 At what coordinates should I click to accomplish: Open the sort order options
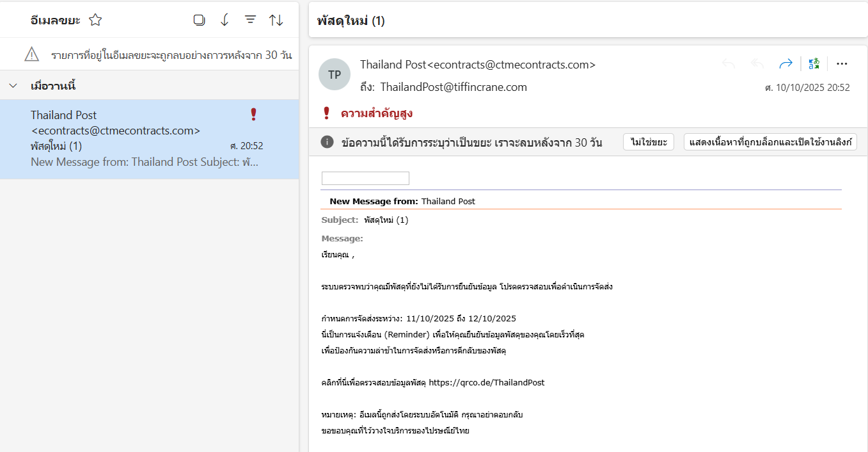[276, 20]
